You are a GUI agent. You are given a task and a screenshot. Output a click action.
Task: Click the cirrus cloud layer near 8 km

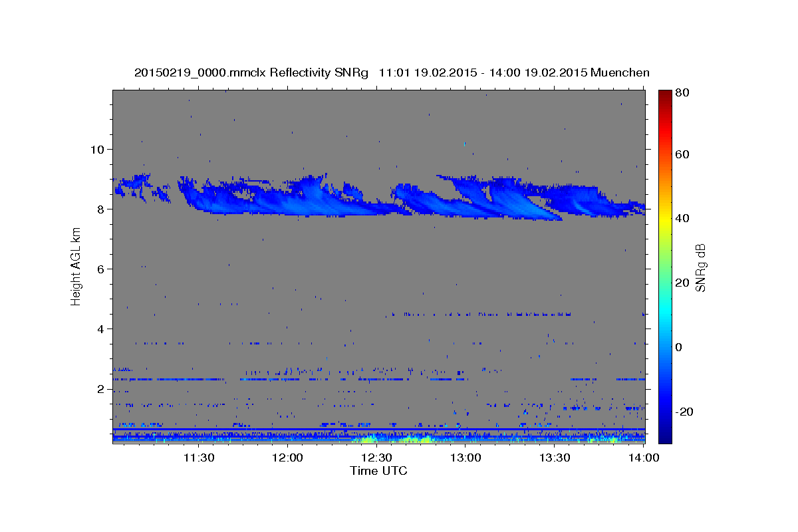379,196
